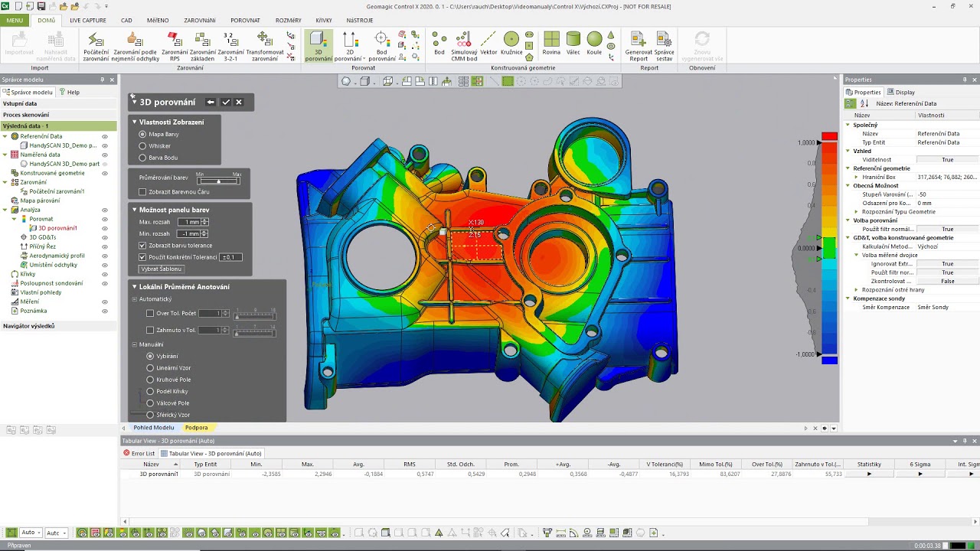This screenshot has width=980, height=551.
Task: Enable the Zobrazit Barevnou Čáru checkbox
Action: click(142, 192)
